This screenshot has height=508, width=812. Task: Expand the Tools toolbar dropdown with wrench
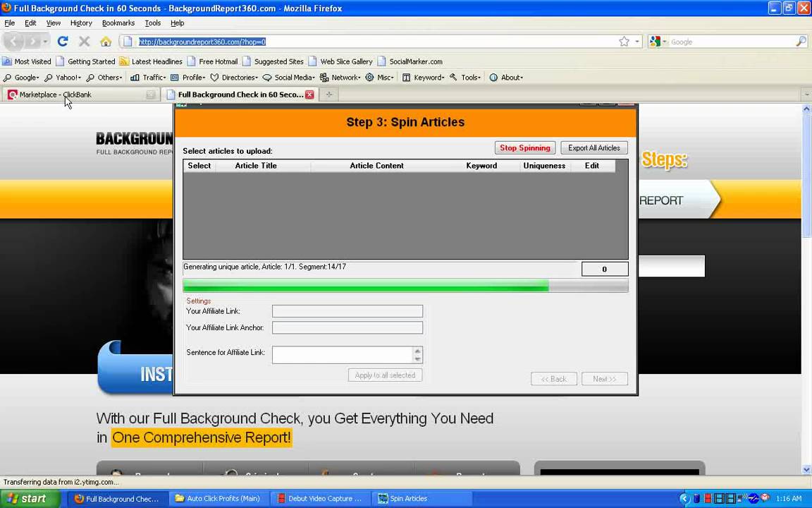pyautogui.click(x=465, y=77)
